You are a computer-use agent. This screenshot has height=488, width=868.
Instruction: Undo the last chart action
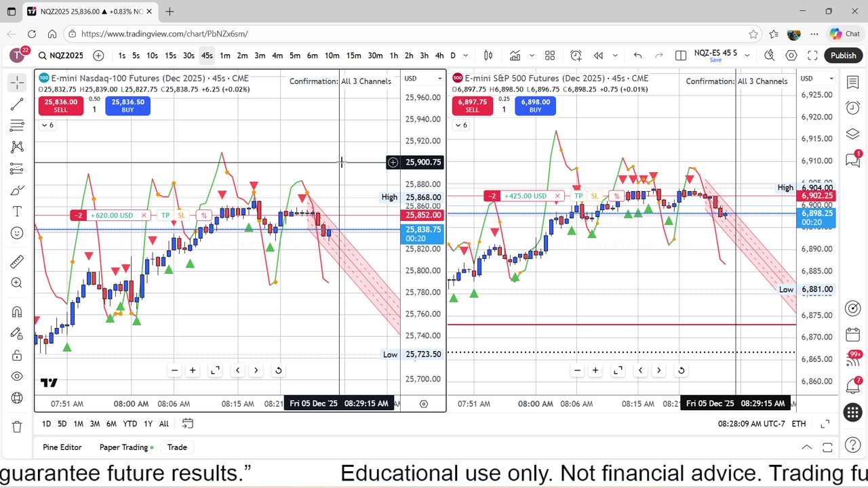pyautogui.click(x=637, y=56)
